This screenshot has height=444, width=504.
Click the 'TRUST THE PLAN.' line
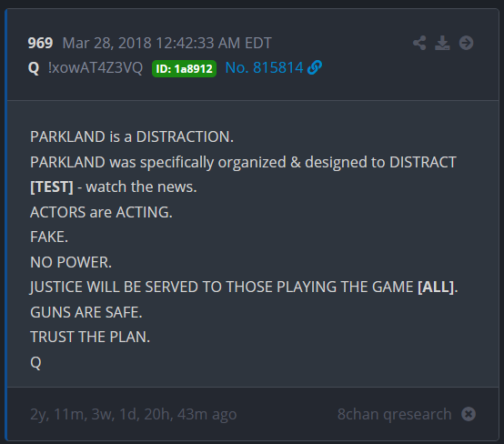(x=90, y=337)
